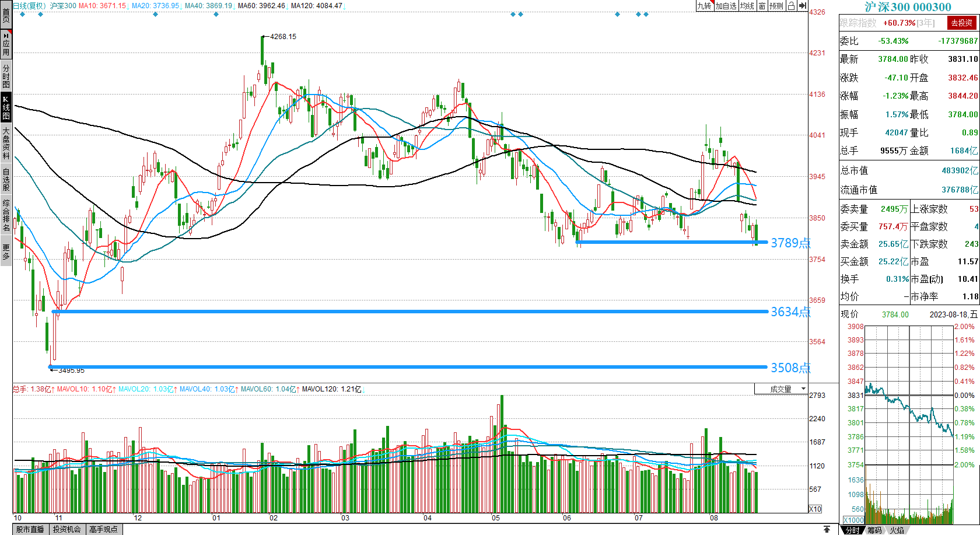Click the lock icon in chart toolbar

click(x=791, y=6)
